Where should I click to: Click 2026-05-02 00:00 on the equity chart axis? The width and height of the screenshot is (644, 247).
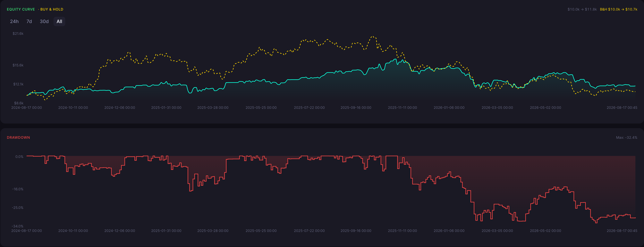[x=546, y=108]
